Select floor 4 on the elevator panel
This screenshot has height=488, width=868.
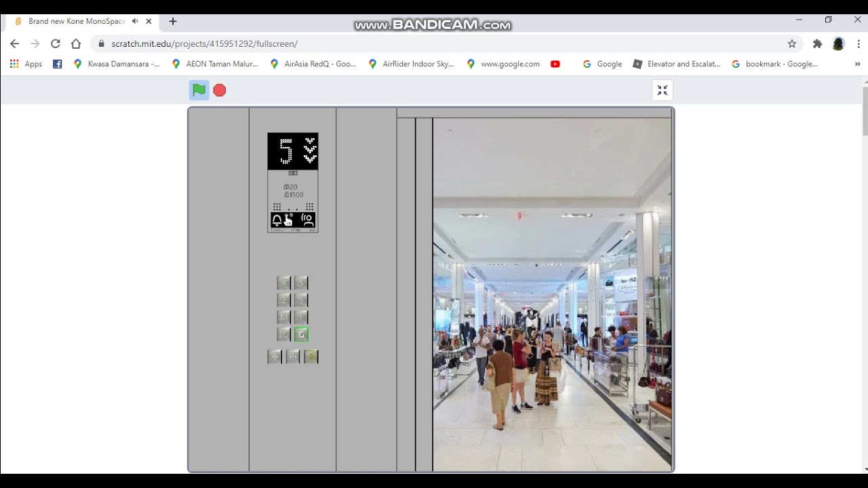[284, 283]
